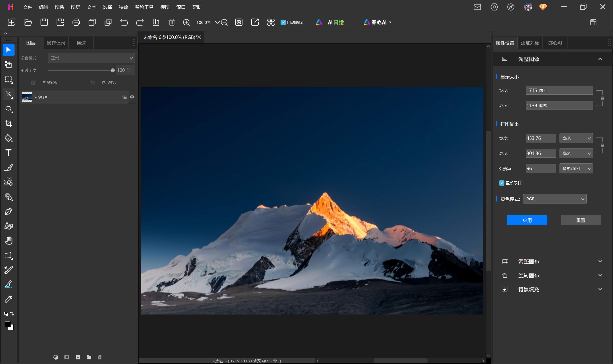Click the export share icon
Image resolution: width=613 pixels, height=364 pixels.
click(x=255, y=22)
